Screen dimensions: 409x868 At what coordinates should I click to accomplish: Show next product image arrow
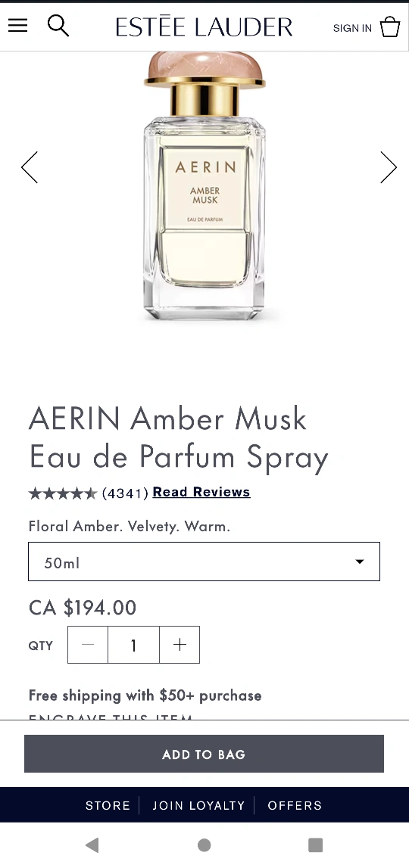(x=389, y=167)
